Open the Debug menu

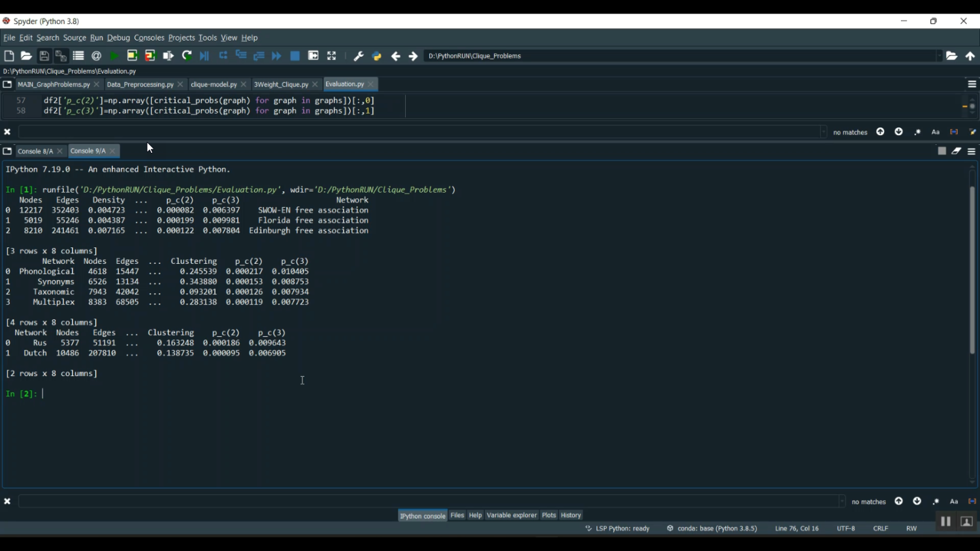[118, 38]
